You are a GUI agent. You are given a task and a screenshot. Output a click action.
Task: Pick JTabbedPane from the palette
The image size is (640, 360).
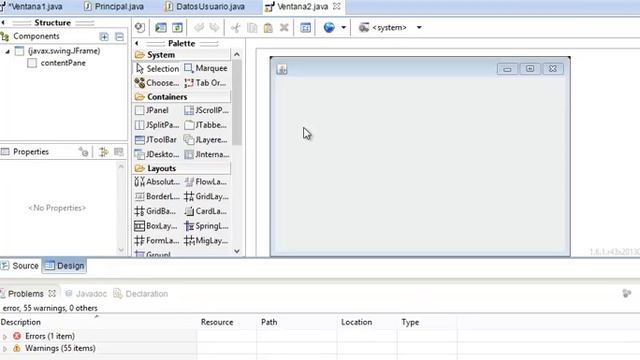206,125
